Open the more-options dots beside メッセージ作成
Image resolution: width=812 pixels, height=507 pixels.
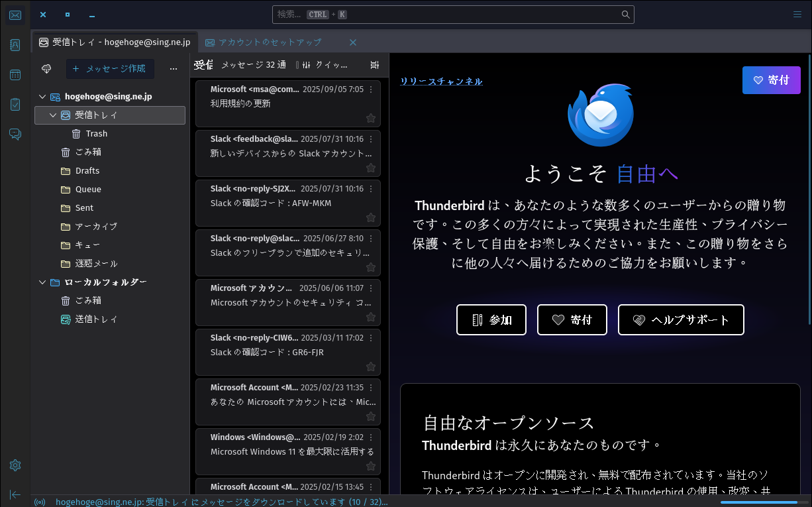pyautogui.click(x=173, y=69)
